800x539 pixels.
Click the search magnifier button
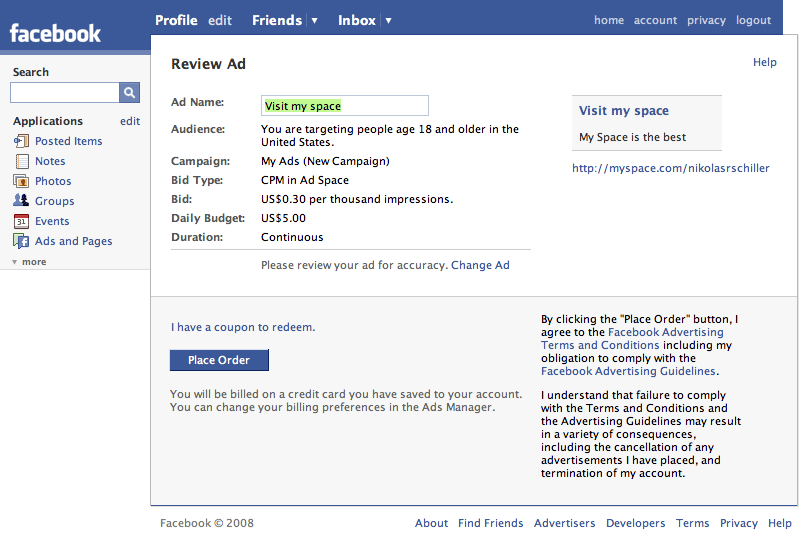click(x=130, y=92)
